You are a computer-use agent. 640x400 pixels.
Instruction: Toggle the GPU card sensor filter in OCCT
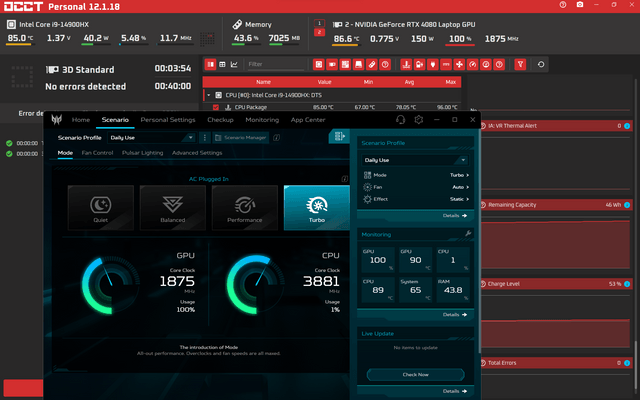tap(332, 64)
